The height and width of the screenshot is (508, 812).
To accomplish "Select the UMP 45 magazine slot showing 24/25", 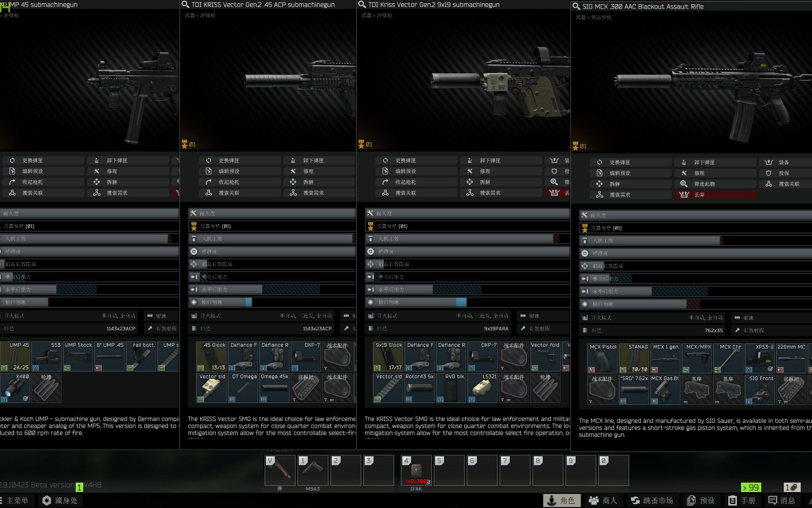I will [x=15, y=356].
